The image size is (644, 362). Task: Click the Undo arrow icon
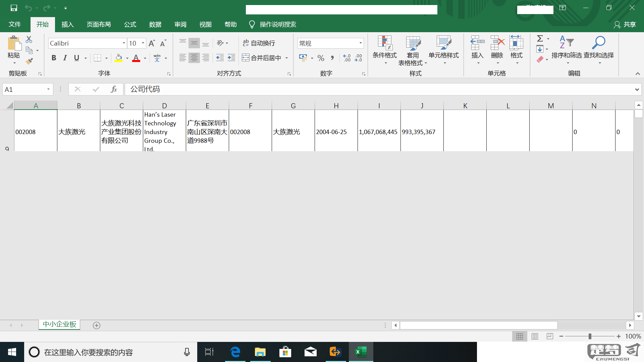point(28,8)
